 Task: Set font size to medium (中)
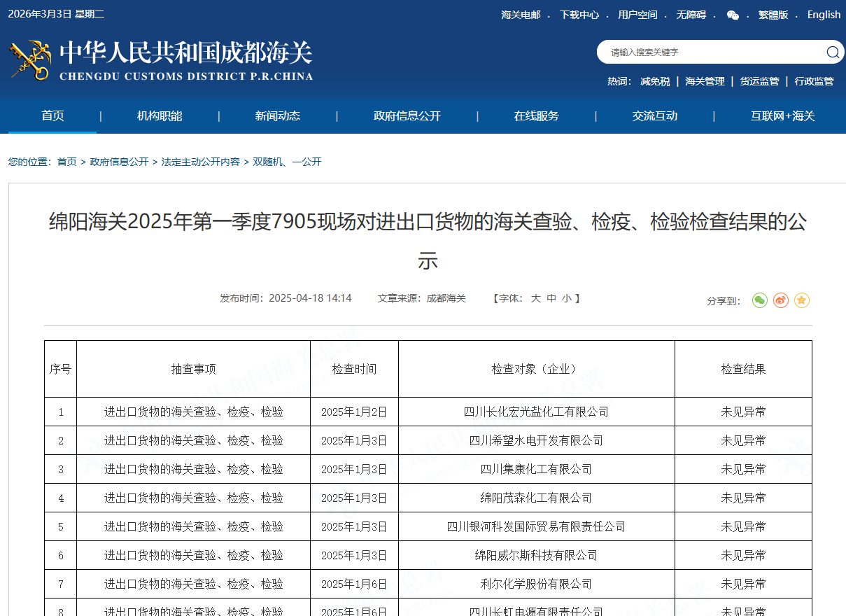(x=551, y=298)
